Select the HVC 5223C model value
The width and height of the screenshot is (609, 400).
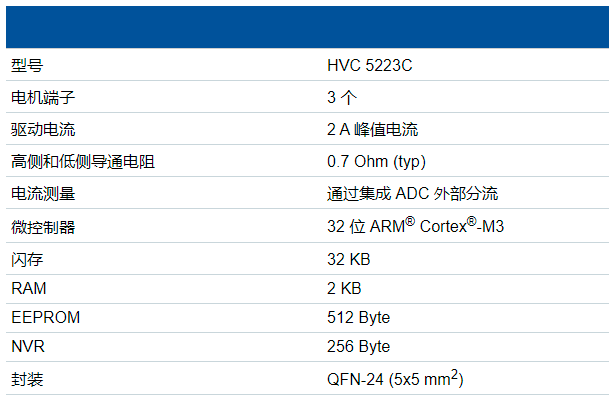pos(369,66)
